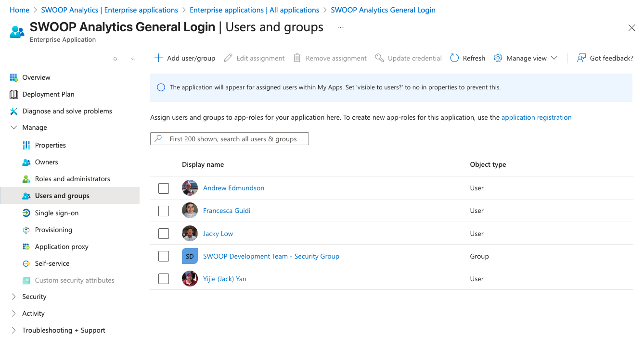Open SWOOP Development Team - Security Group link
Screen dimensions: 644x348
click(x=271, y=256)
